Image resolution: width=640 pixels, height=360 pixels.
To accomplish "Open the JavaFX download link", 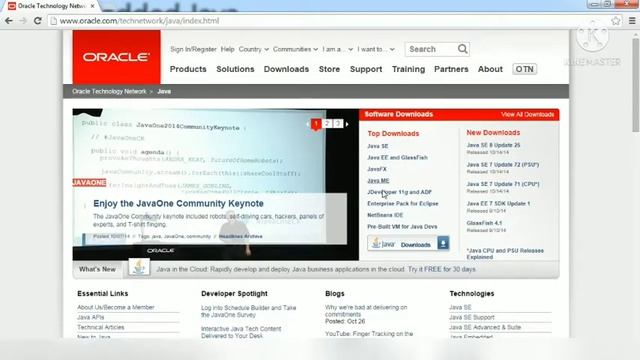I will [377, 169].
